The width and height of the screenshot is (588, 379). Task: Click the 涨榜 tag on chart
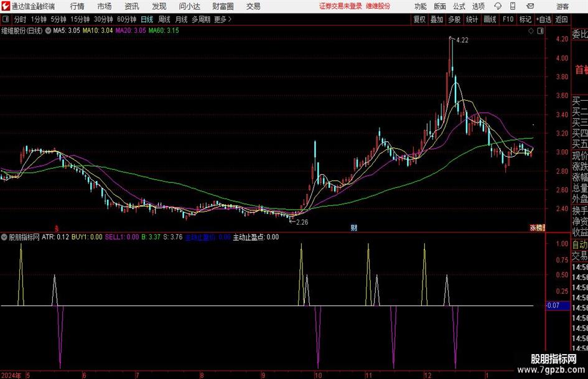tap(537, 227)
